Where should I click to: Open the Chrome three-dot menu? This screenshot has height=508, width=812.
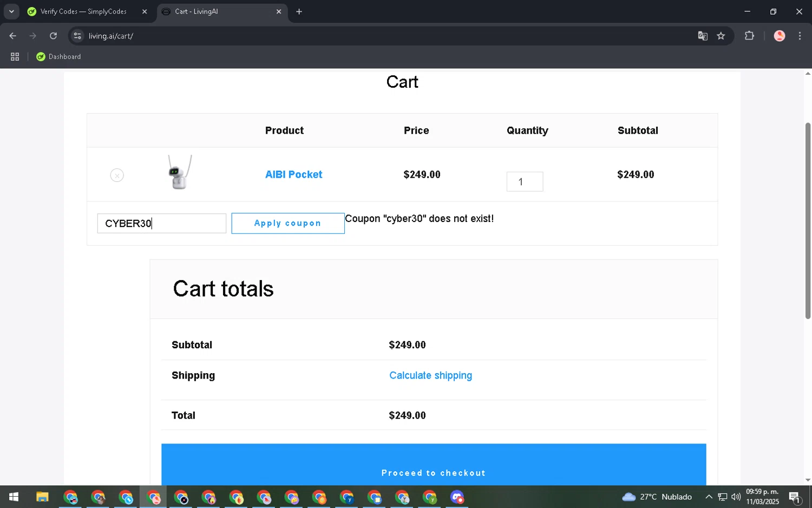click(x=800, y=36)
